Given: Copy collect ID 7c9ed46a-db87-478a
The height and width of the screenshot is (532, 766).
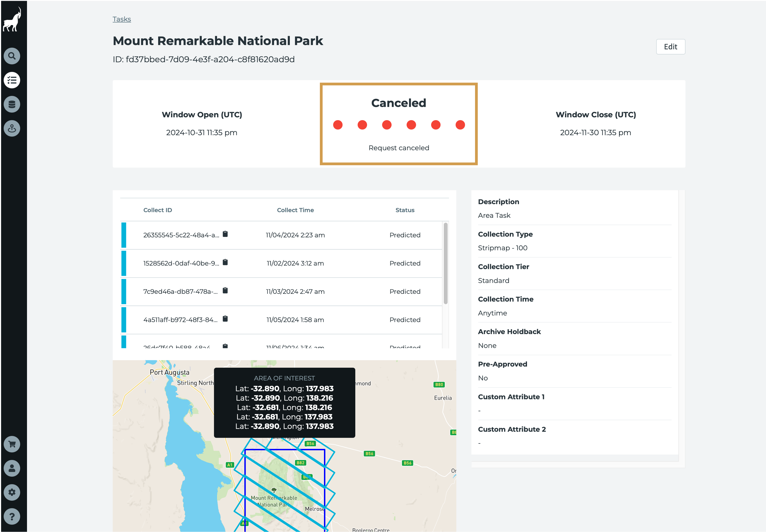Looking at the screenshot, I should (225, 291).
